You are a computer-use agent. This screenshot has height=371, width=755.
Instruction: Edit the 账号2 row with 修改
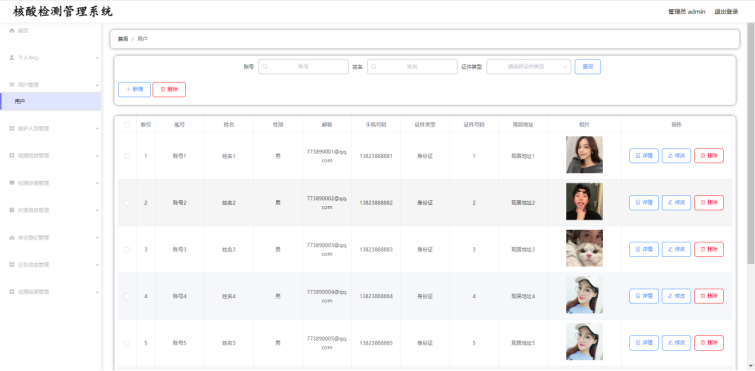pos(676,203)
